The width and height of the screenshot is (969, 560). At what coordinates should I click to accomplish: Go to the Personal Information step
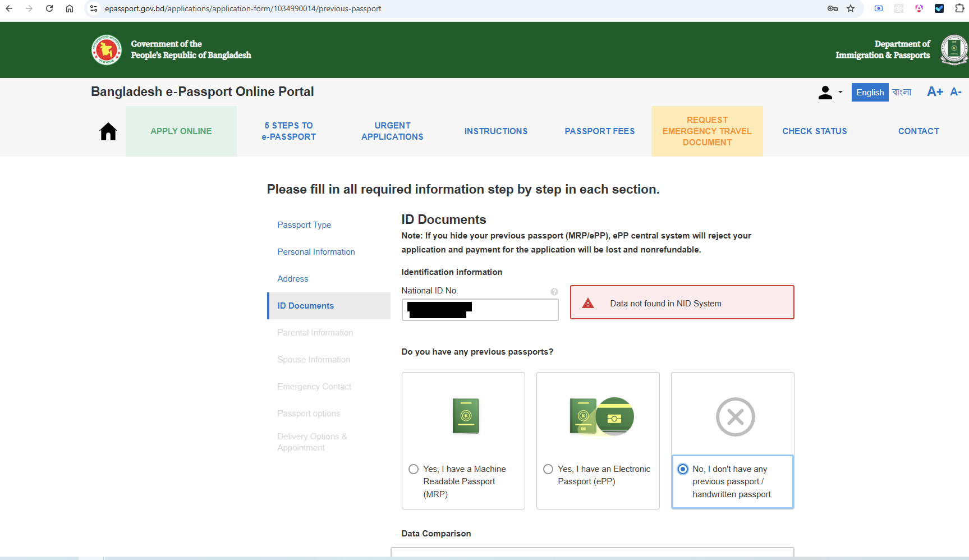coord(316,252)
